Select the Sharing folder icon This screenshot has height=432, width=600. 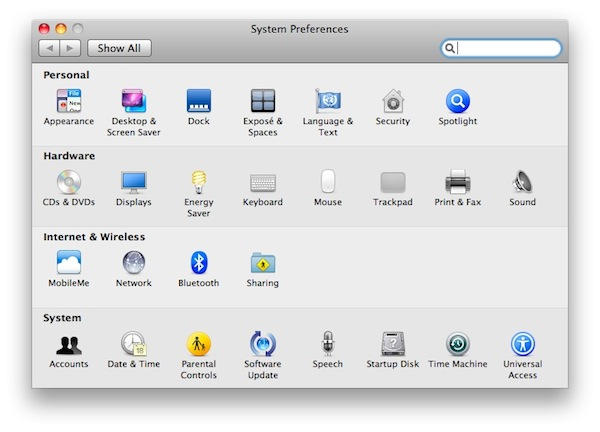pos(263,263)
